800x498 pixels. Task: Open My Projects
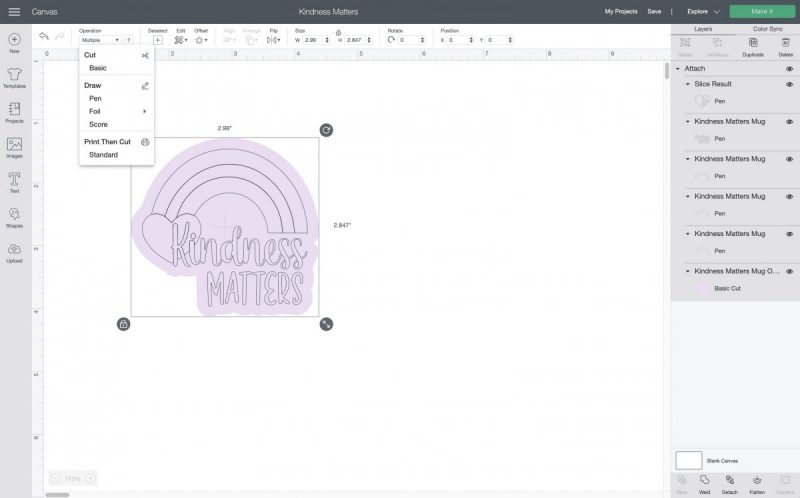(621, 11)
